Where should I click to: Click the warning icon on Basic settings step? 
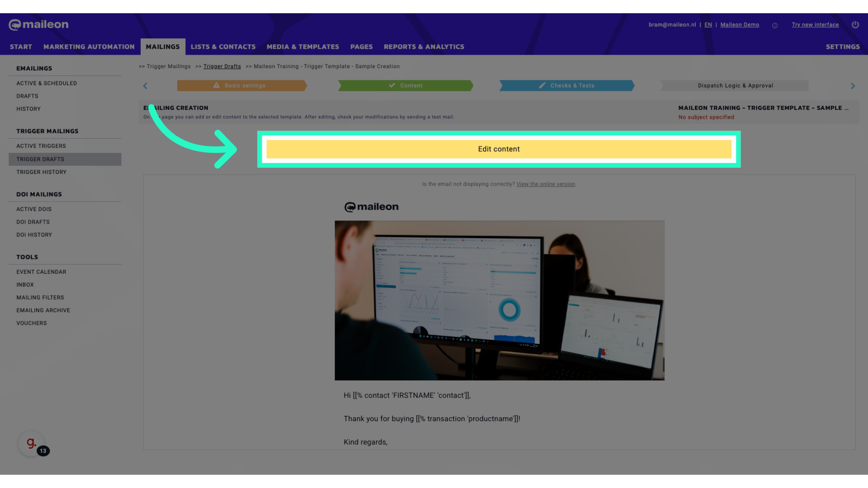coord(217,85)
